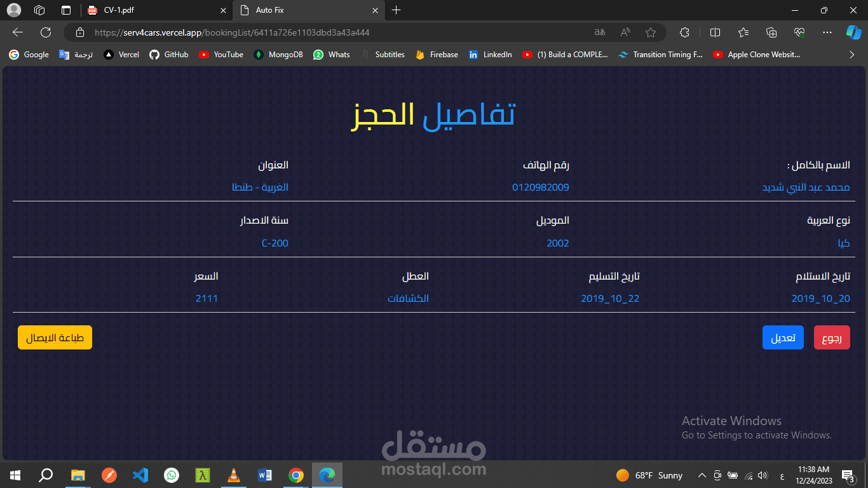Open Google Chrome from taskbar
The height and width of the screenshot is (488, 868).
295,475
